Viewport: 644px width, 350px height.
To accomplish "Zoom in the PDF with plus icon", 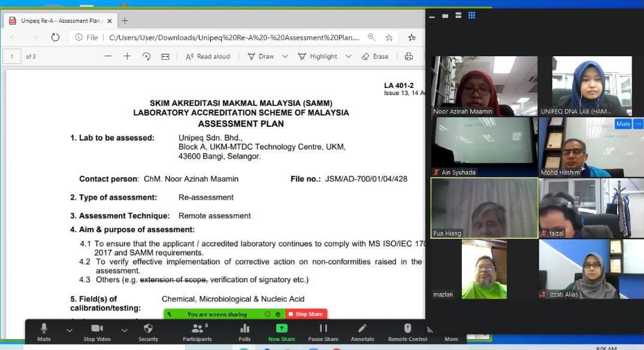I will [127, 56].
